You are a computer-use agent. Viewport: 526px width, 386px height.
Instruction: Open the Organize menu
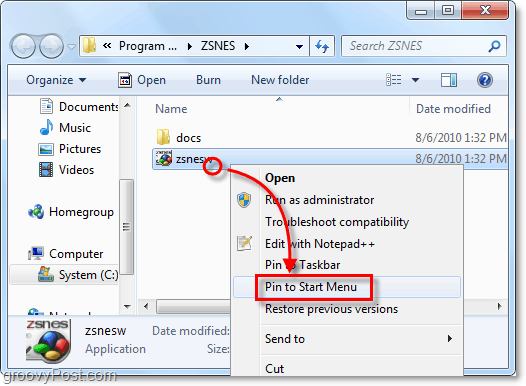pos(56,80)
